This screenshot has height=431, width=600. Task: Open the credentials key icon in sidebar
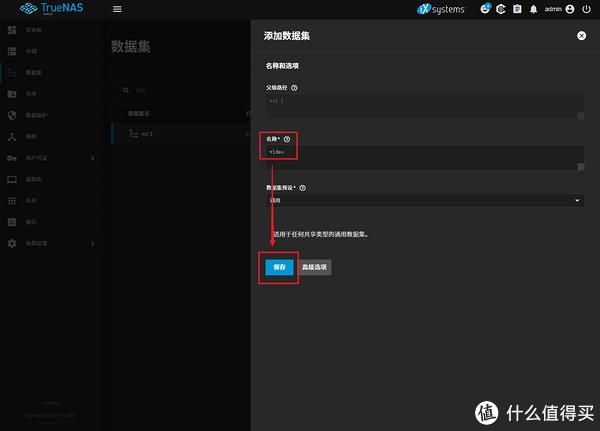coord(12,158)
